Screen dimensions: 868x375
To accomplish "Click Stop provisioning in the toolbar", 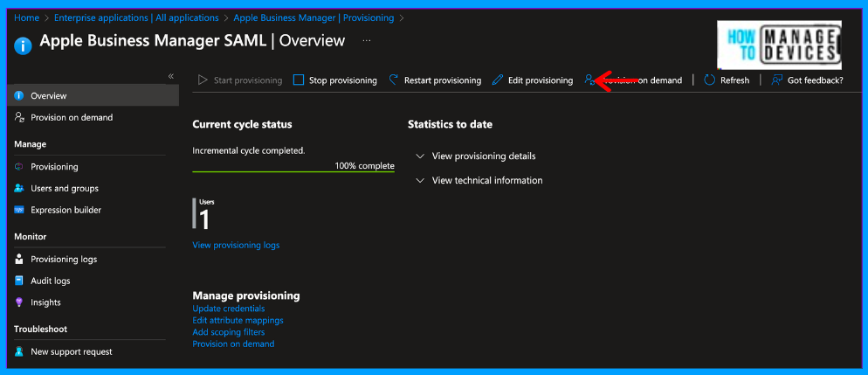I will click(x=335, y=80).
